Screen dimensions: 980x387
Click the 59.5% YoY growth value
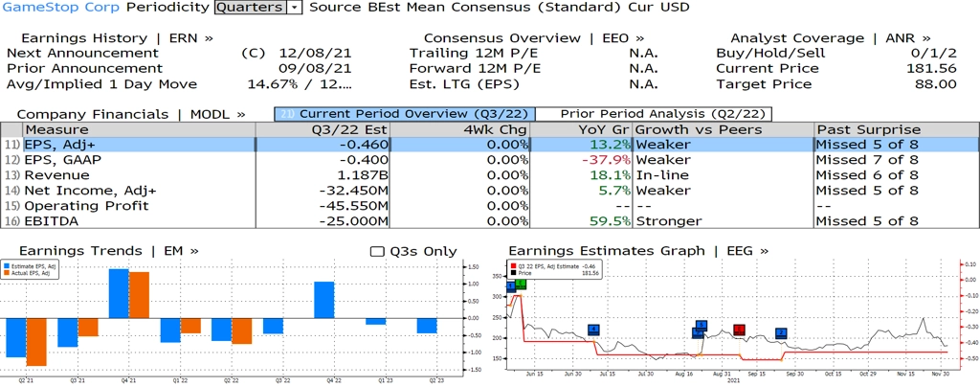click(610, 220)
